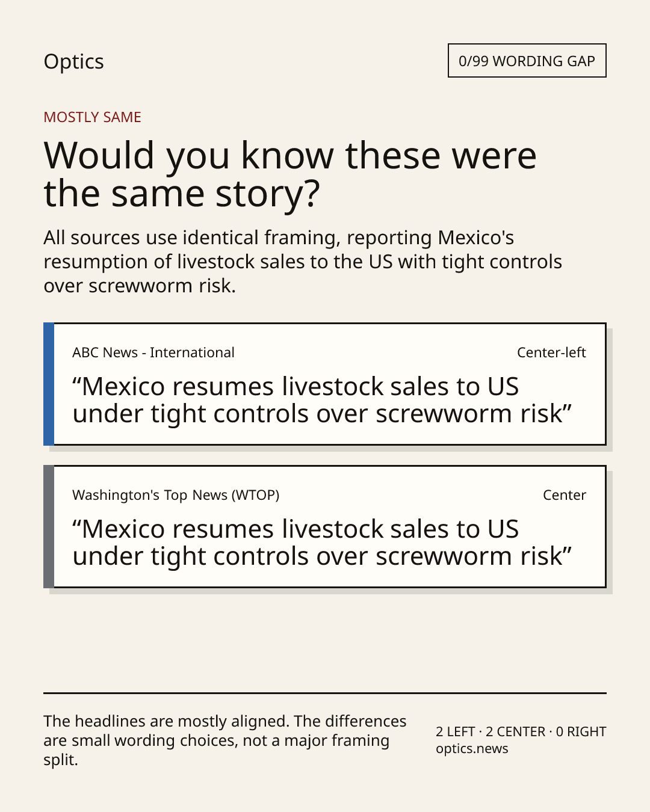
Task: Click the 2 LEFT source count
Action: tap(456, 732)
